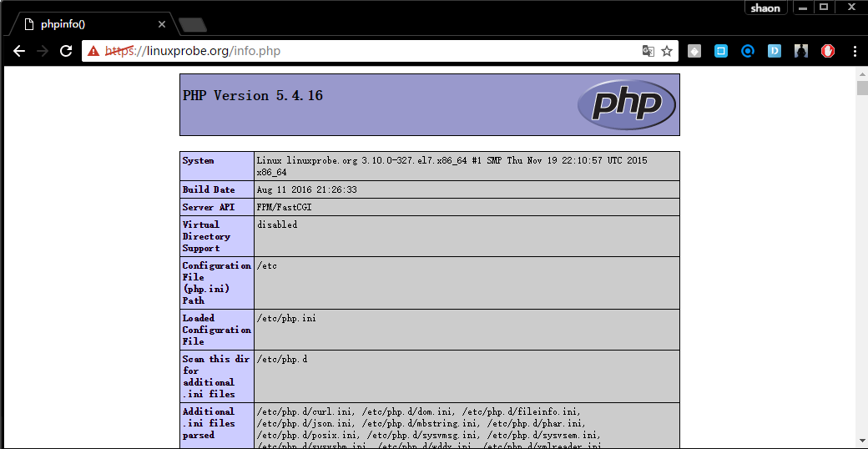
Task: Reload the phpinfo page
Action: pos(66,51)
